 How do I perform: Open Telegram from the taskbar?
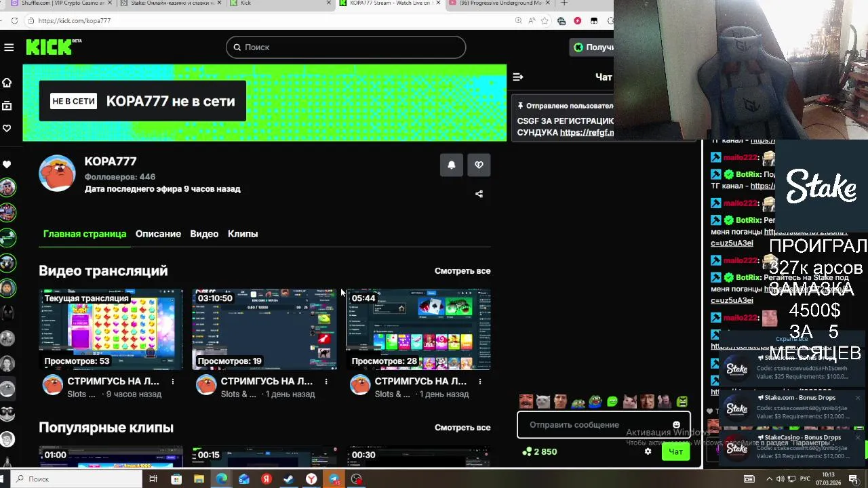(334, 479)
